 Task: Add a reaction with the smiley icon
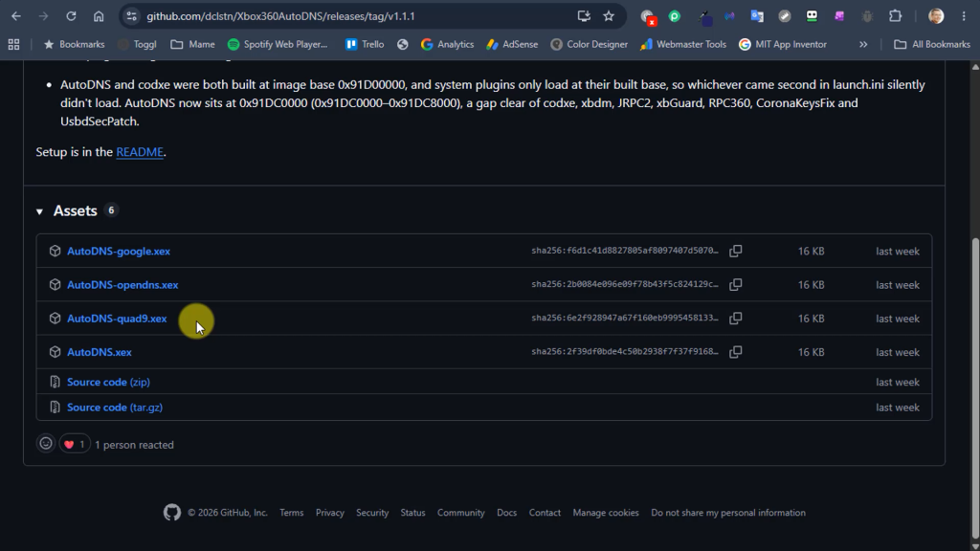point(46,444)
